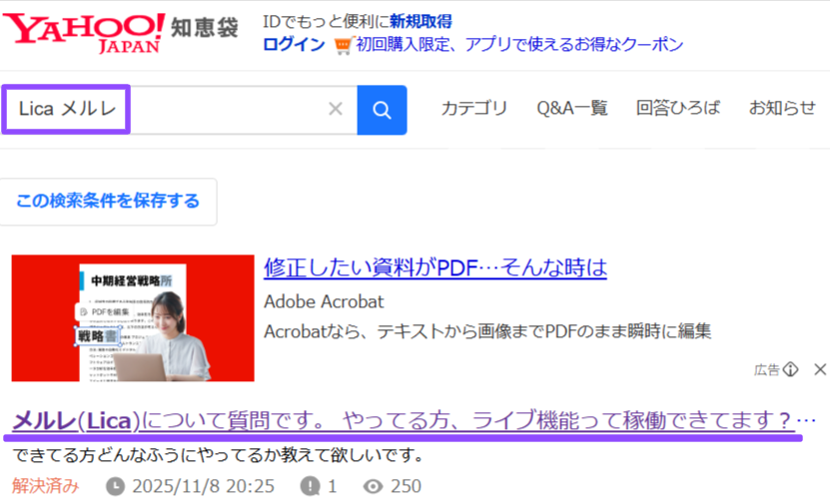Viewport: 830px width, 504px height.
Task: Click the 解決済み status label
Action: pyautogui.click(x=46, y=486)
